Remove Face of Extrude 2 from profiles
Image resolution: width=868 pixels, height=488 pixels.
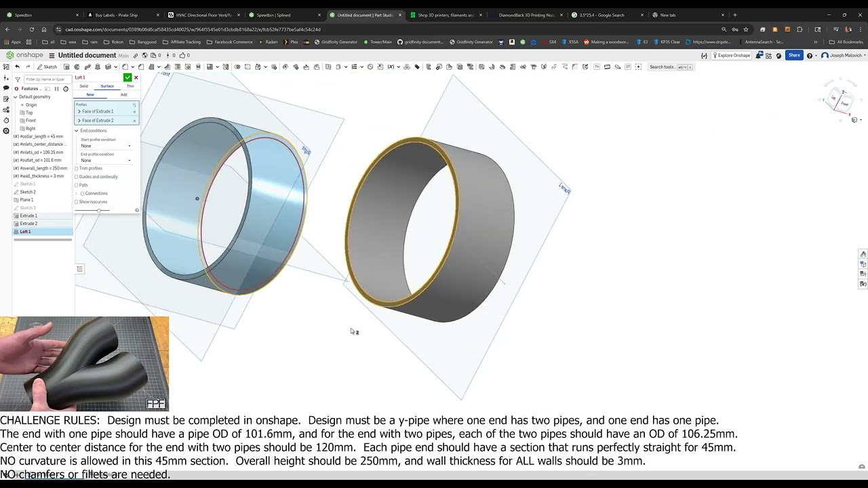pos(134,121)
